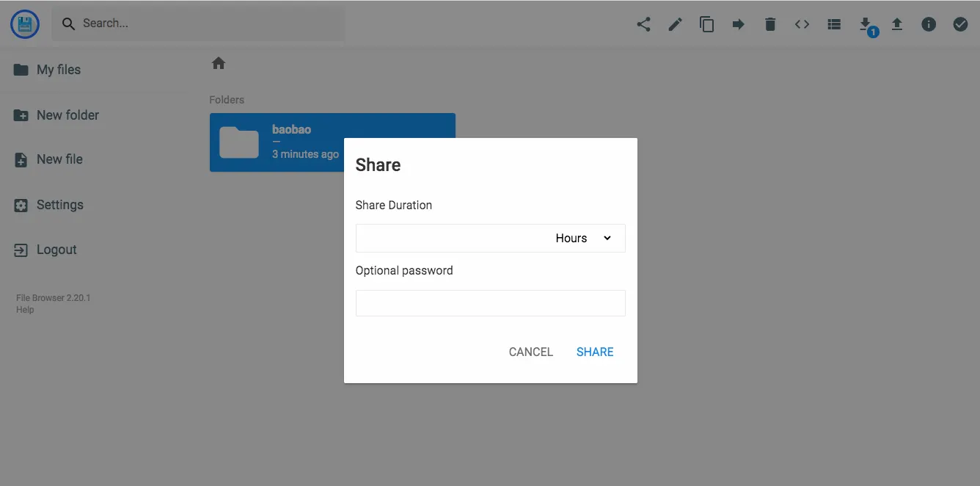Toggle the shell using the code brackets icon
Screen dimensions: 980x486
pos(802,24)
